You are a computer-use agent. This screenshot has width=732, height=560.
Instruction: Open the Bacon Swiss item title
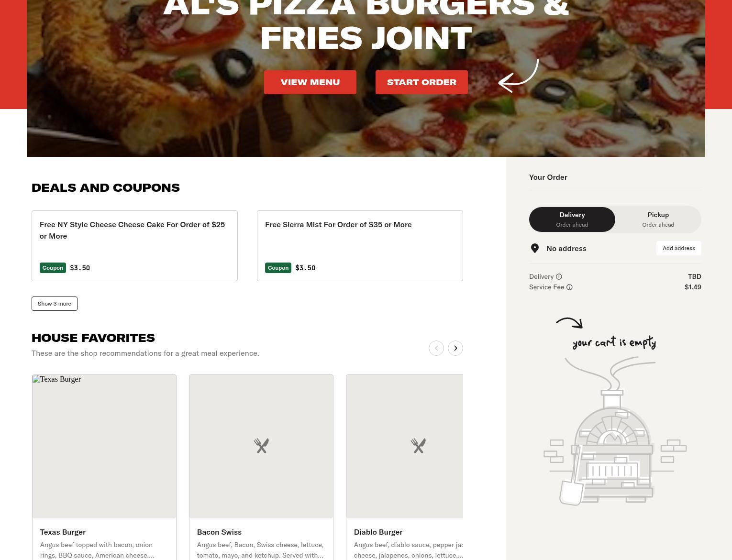(219, 532)
